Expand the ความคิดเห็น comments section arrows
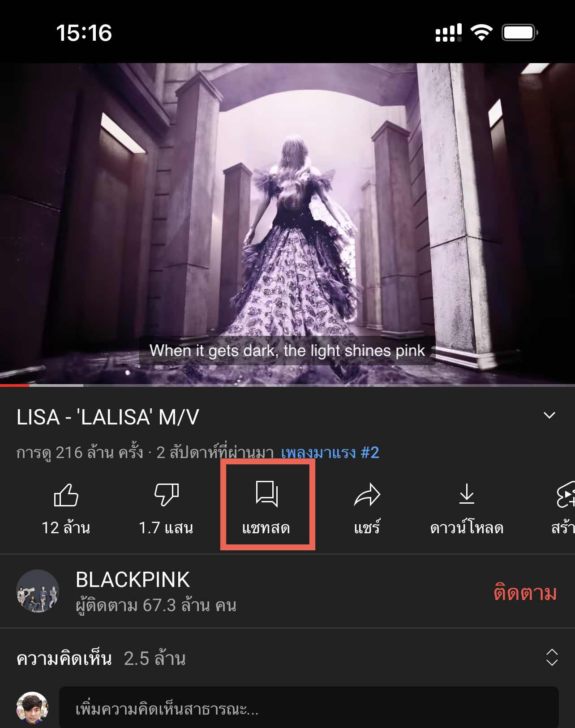The image size is (575, 728). [x=552, y=657]
